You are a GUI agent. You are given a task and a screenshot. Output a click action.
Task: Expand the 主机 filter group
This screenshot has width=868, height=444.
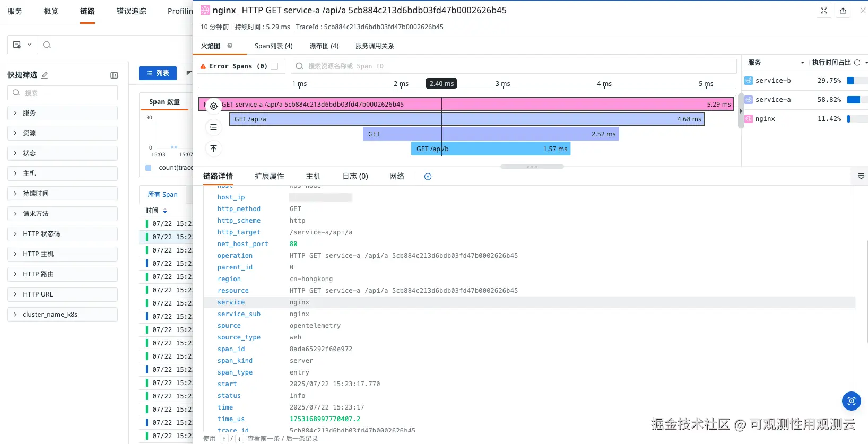(x=63, y=173)
